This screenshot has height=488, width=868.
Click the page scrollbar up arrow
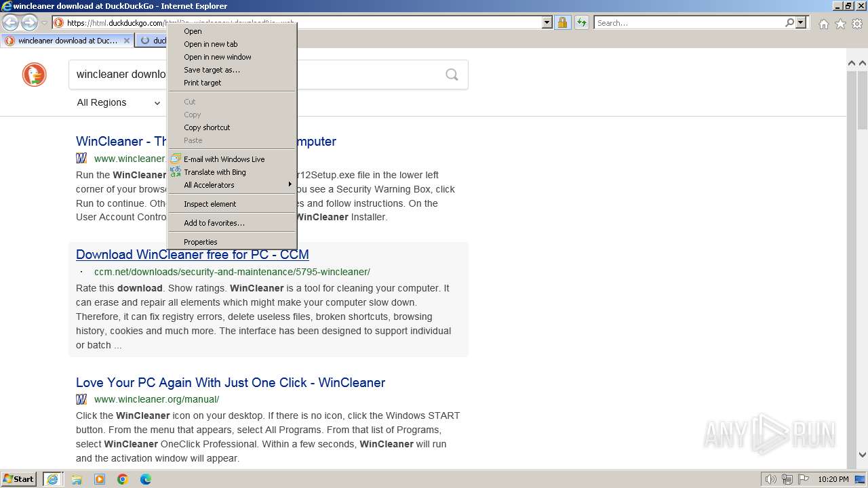[x=863, y=63]
